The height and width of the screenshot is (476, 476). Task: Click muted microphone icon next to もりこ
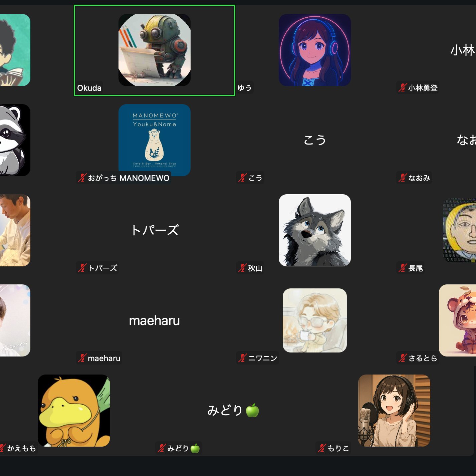tap(322, 448)
